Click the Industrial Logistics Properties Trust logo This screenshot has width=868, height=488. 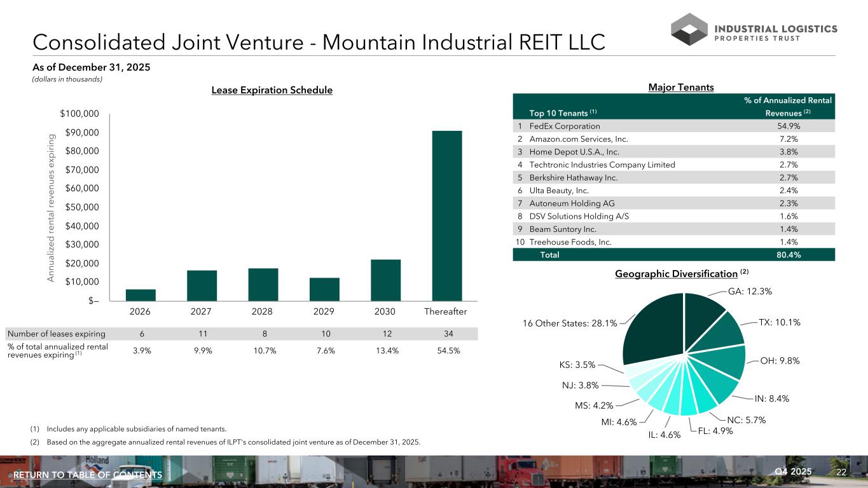[754, 29]
